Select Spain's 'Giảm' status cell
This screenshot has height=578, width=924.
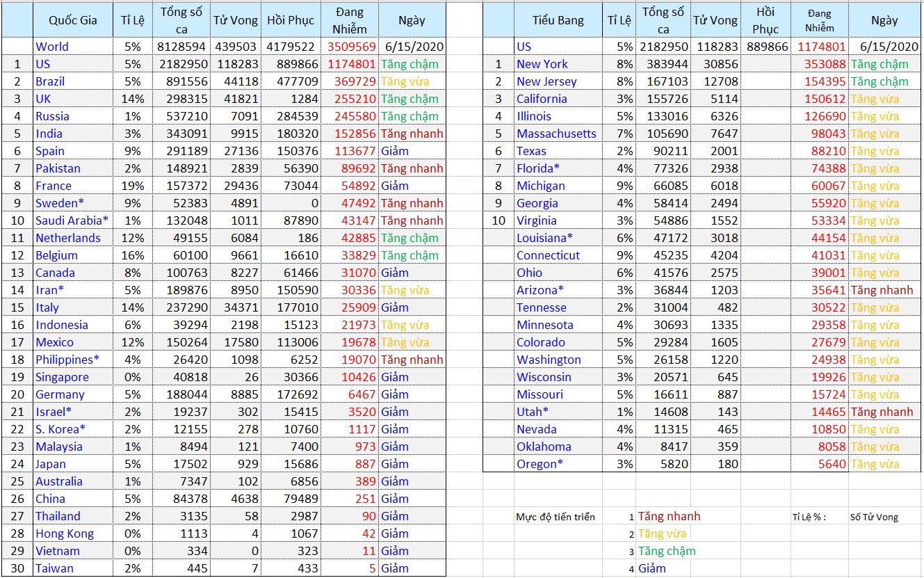point(412,151)
